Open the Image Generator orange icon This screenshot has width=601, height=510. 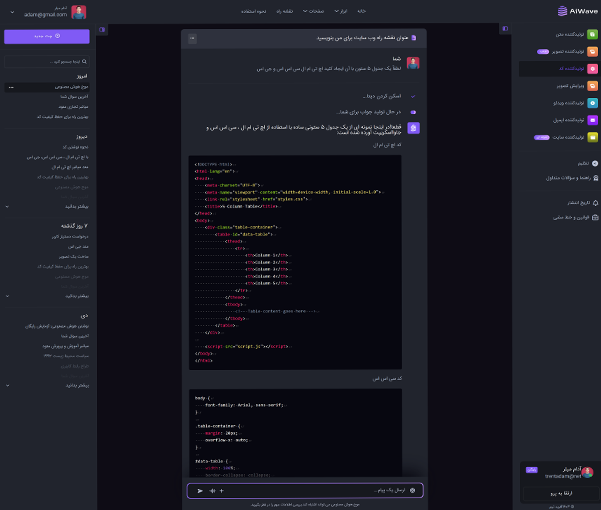point(592,51)
